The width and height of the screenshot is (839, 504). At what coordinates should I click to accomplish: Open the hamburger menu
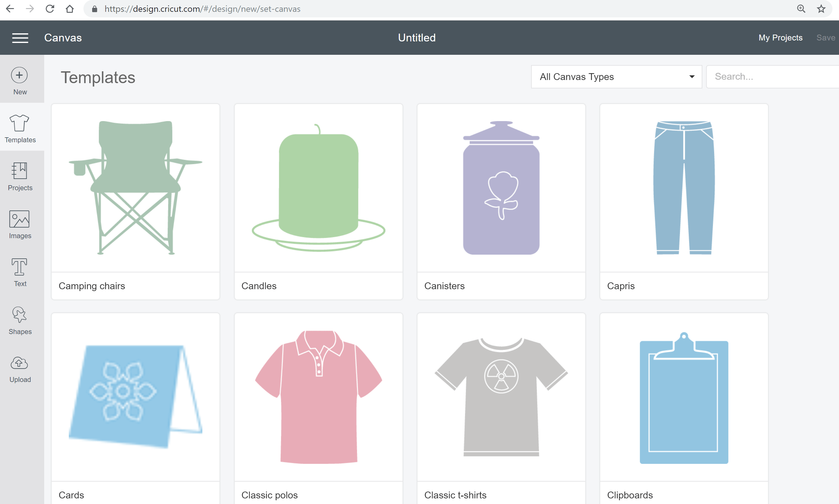point(20,38)
